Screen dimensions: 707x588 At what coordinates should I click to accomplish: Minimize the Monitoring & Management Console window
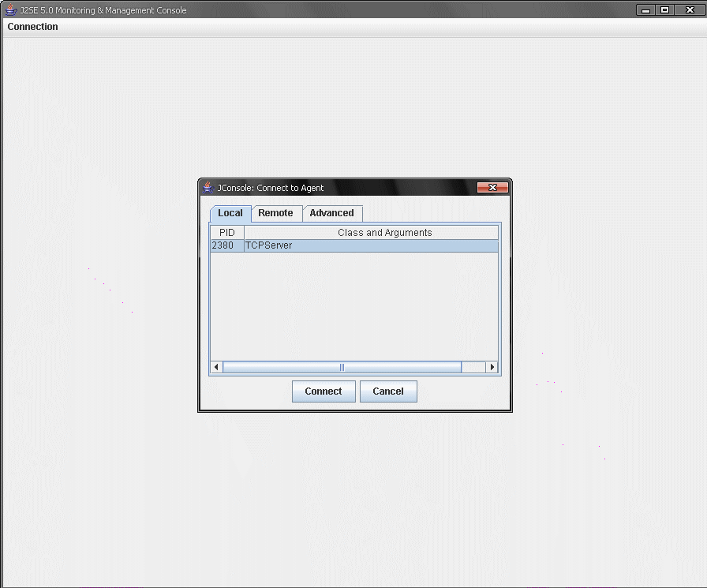click(645, 10)
